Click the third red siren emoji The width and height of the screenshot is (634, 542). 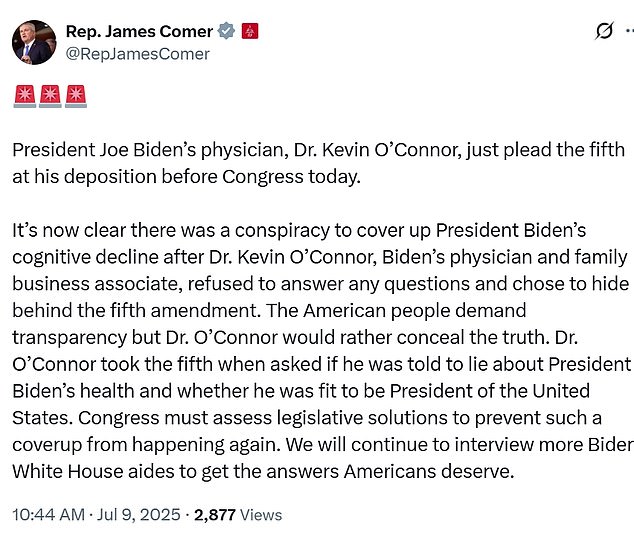(x=76, y=96)
